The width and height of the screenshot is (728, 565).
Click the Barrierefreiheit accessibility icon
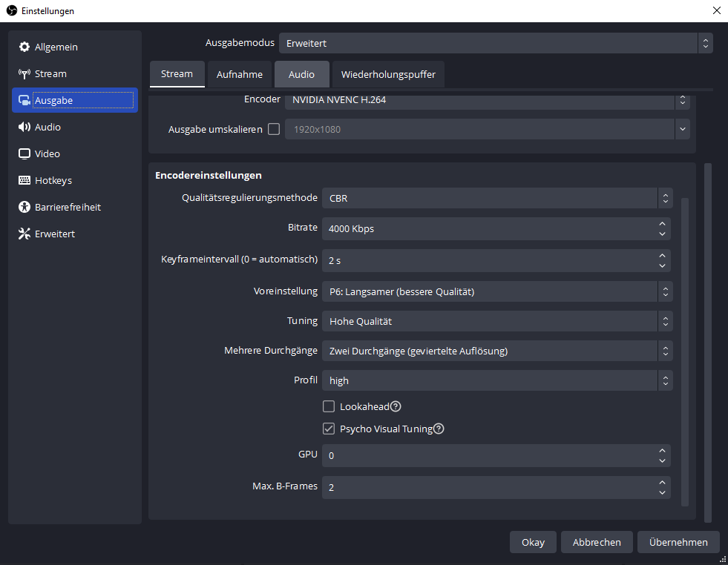[x=24, y=208]
